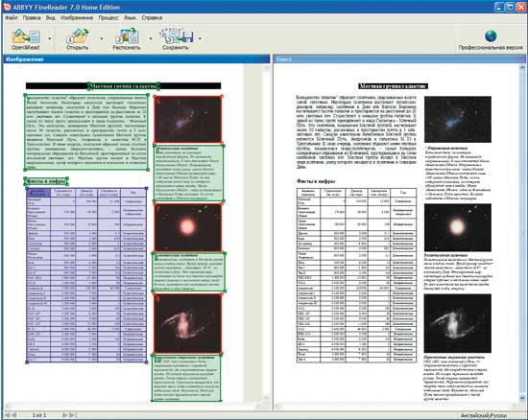The image size is (528, 420).
Task: Go to the last page arrow
Action: pyautogui.click(x=72, y=415)
